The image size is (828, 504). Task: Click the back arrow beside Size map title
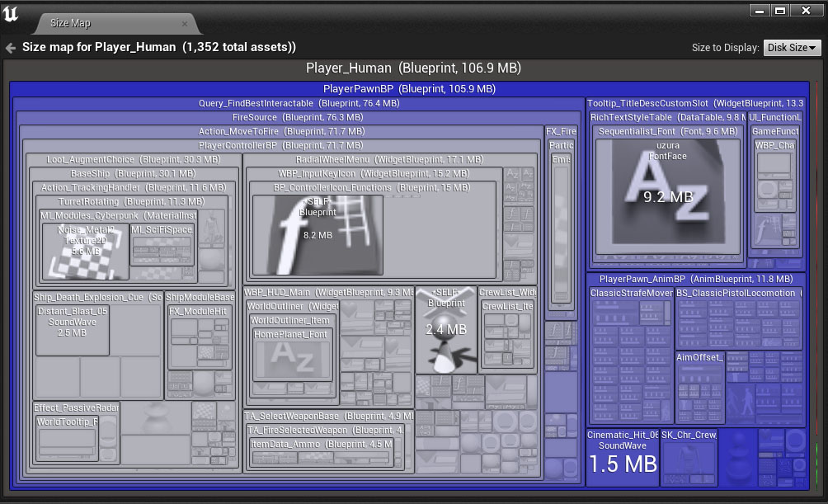coord(11,48)
